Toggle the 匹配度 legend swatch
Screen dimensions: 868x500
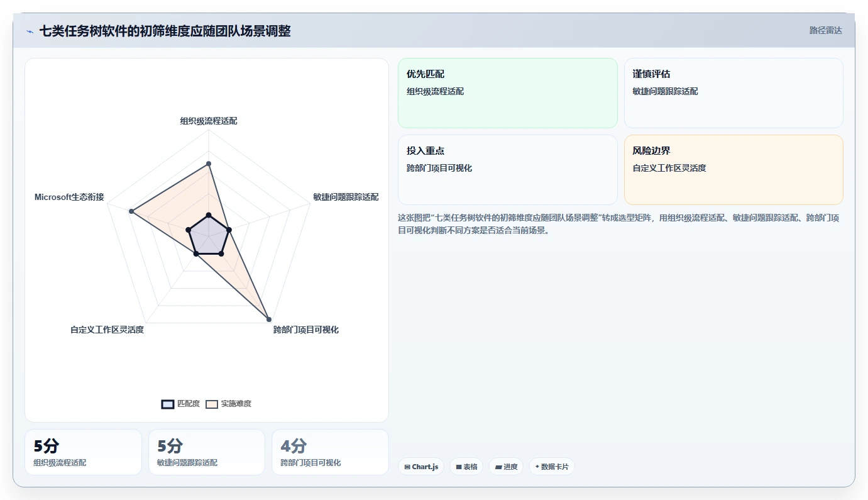click(x=168, y=404)
